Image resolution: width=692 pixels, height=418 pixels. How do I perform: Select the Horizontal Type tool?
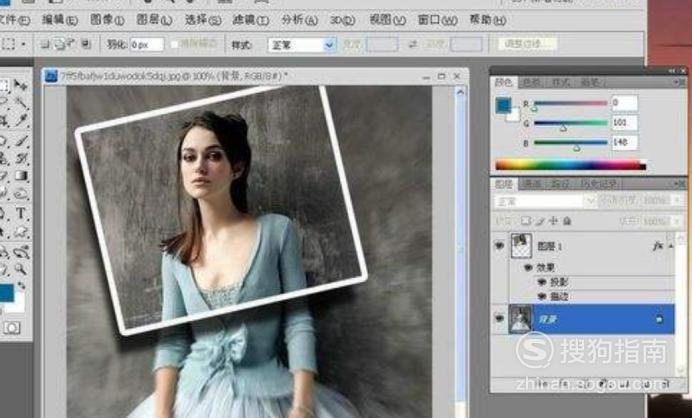(x=21, y=213)
